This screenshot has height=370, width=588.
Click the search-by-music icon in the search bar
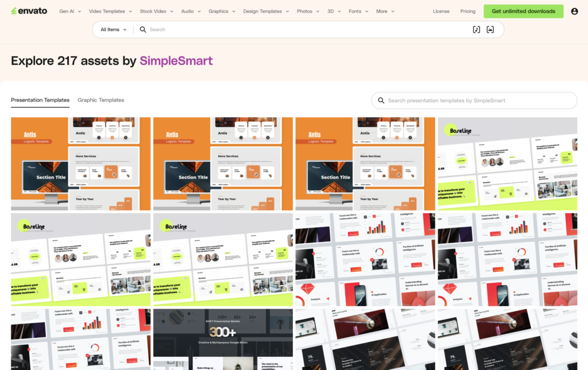[x=476, y=29]
